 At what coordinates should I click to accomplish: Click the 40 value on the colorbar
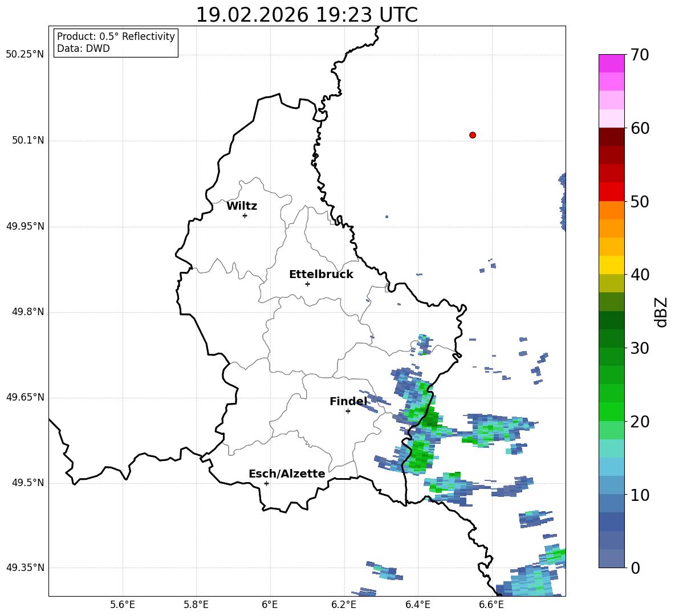click(x=640, y=275)
